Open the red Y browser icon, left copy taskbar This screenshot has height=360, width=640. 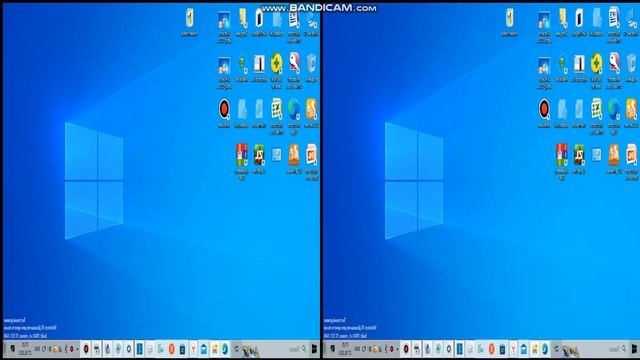193,349
